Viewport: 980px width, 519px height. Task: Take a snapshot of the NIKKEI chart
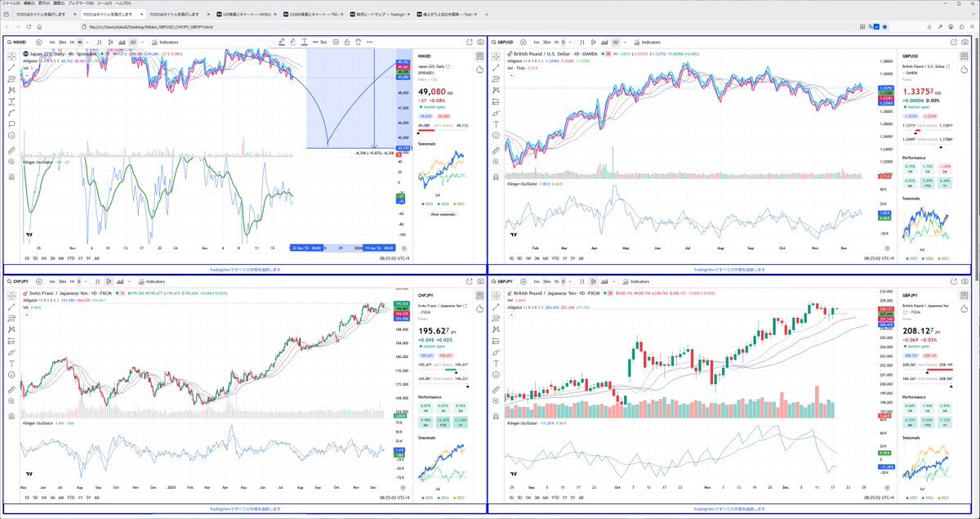pyautogui.click(x=480, y=42)
